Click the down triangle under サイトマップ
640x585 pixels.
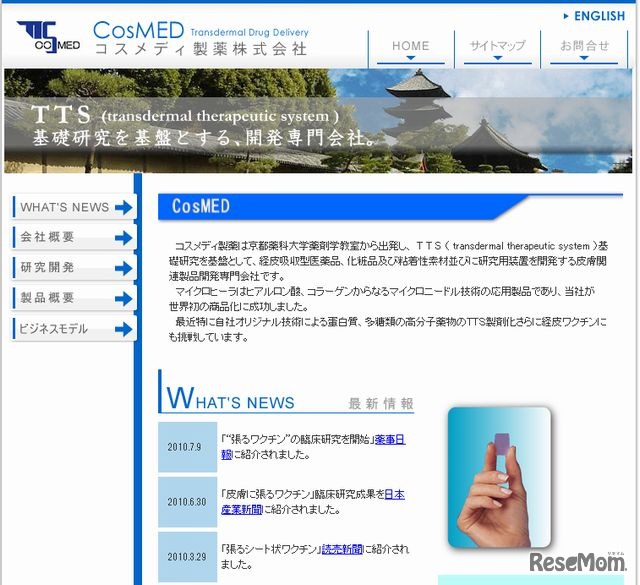497,58
